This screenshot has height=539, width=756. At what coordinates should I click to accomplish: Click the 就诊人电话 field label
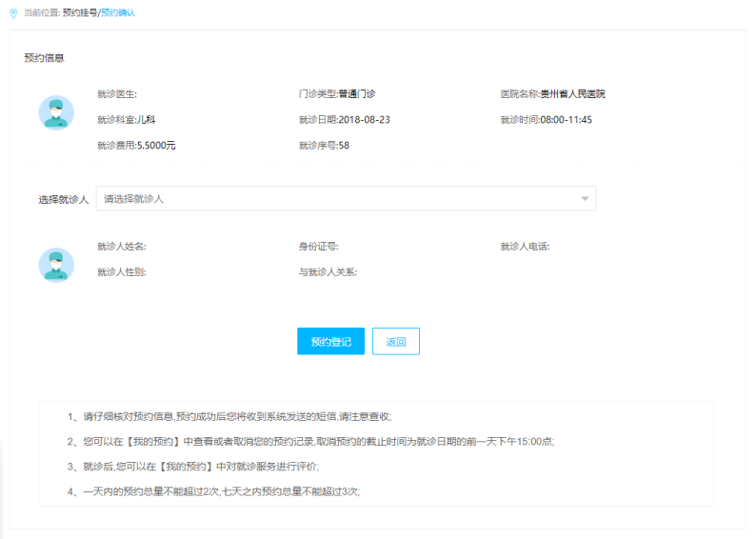click(525, 247)
